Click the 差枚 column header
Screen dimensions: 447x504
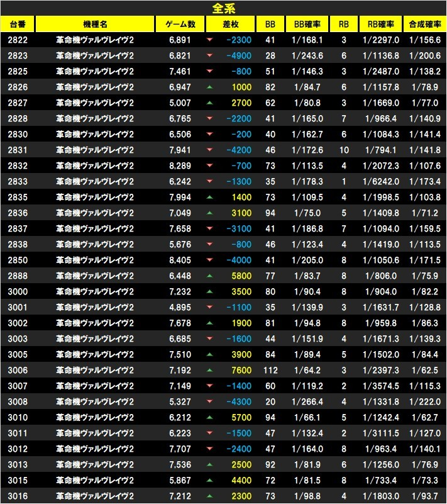tap(230, 24)
